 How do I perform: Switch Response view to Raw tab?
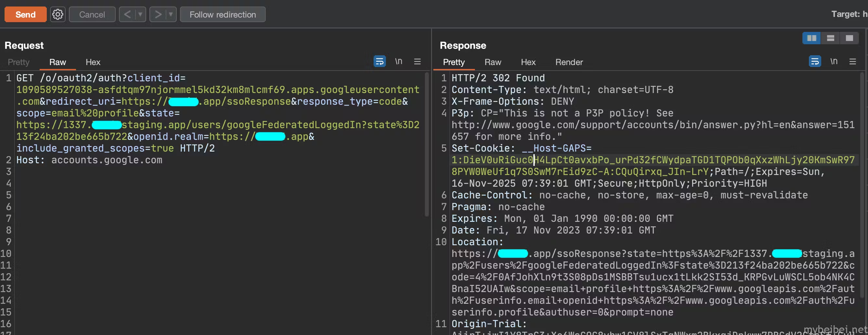pyautogui.click(x=493, y=62)
